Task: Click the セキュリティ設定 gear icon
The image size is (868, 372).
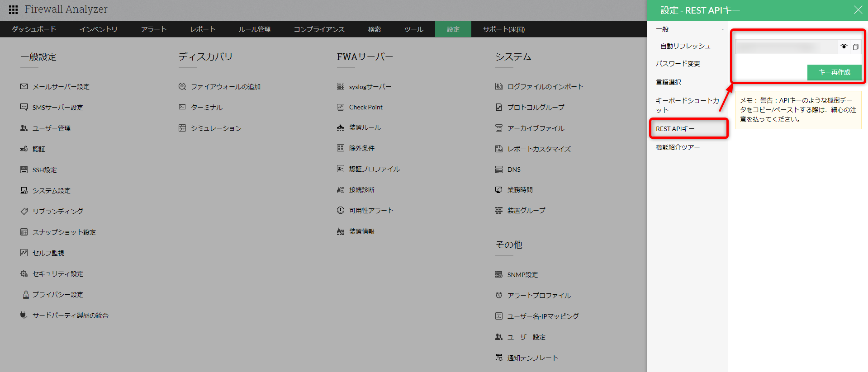Action: coord(24,273)
